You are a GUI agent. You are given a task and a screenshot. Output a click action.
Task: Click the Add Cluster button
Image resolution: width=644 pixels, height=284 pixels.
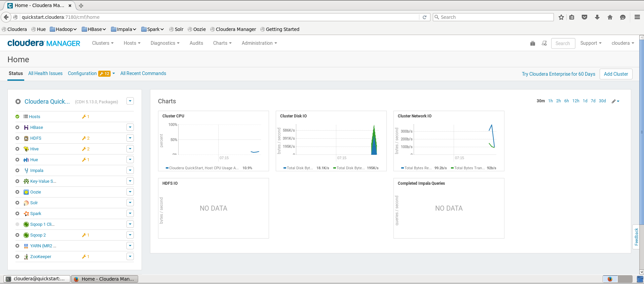pyautogui.click(x=616, y=74)
